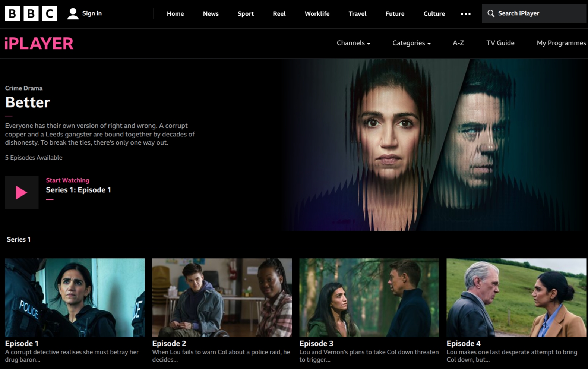This screenshot has width=588, height=369.
Task: Click the search magnifying glass icon
Action: point(491,13)
